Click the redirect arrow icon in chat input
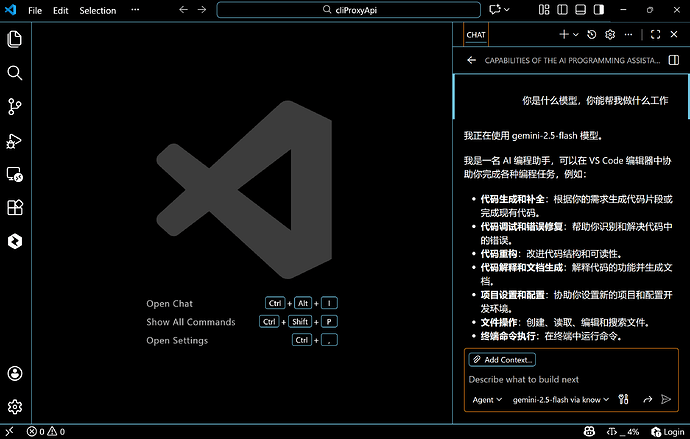Image resolution: width=690 pixels, height=439 pixels. click(x=647, y=399)
